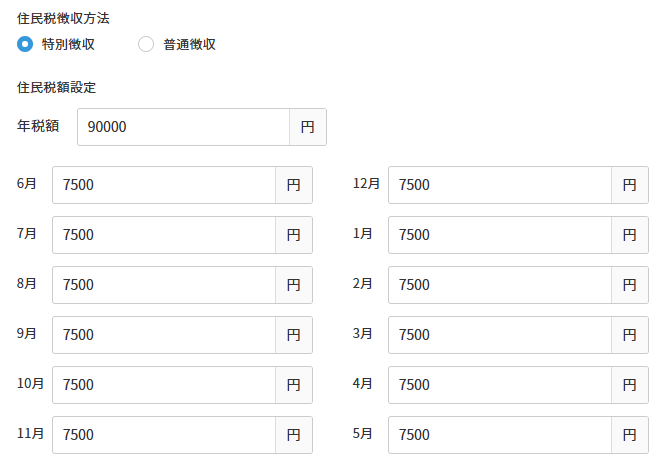Click the 3月 amount input box
Viewport: 667px width, 466px height.
(500, 335)
